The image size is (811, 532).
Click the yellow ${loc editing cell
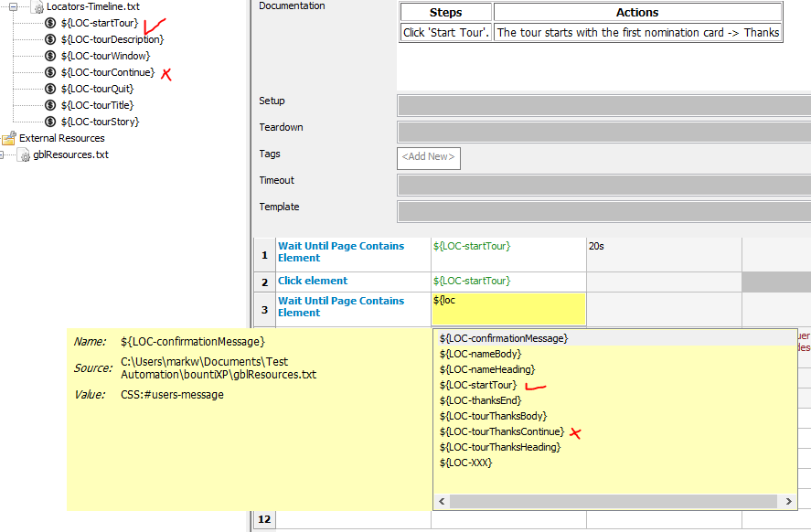tap(508, 309)
